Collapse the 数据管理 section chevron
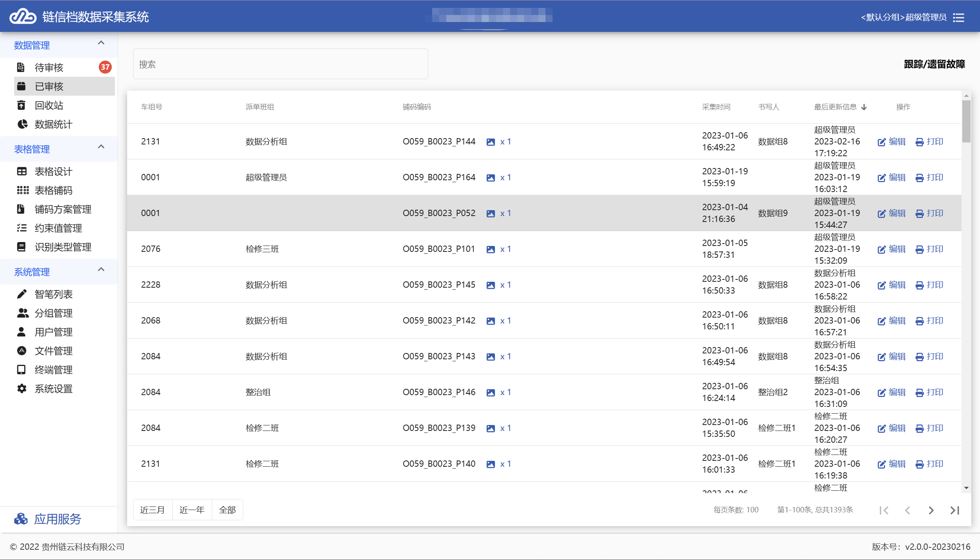This screenshot has height=560, width=980. tap(101, 43)
